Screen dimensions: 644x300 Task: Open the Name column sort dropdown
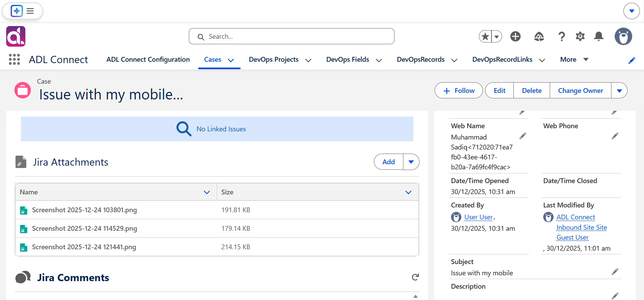[x=207, y=192]
